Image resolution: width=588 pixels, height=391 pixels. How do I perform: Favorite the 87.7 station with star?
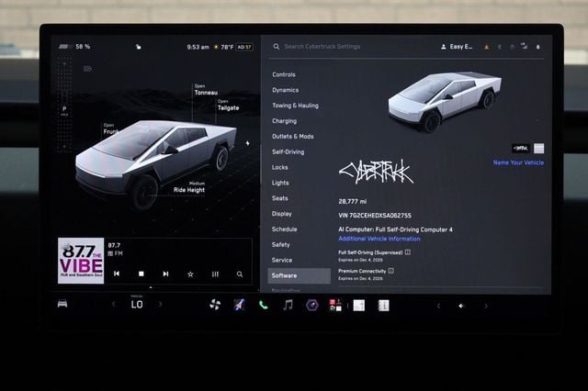(190, 274)
